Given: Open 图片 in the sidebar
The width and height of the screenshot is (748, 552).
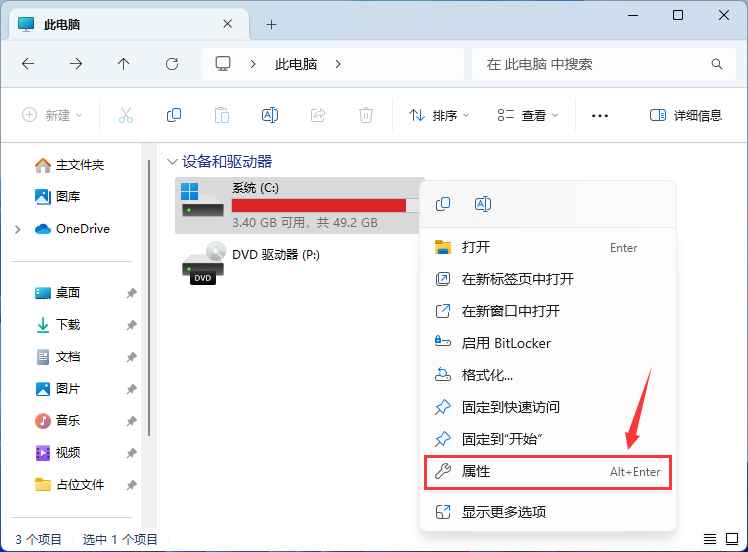Looking at the screenshot, I should pos(58,389).
